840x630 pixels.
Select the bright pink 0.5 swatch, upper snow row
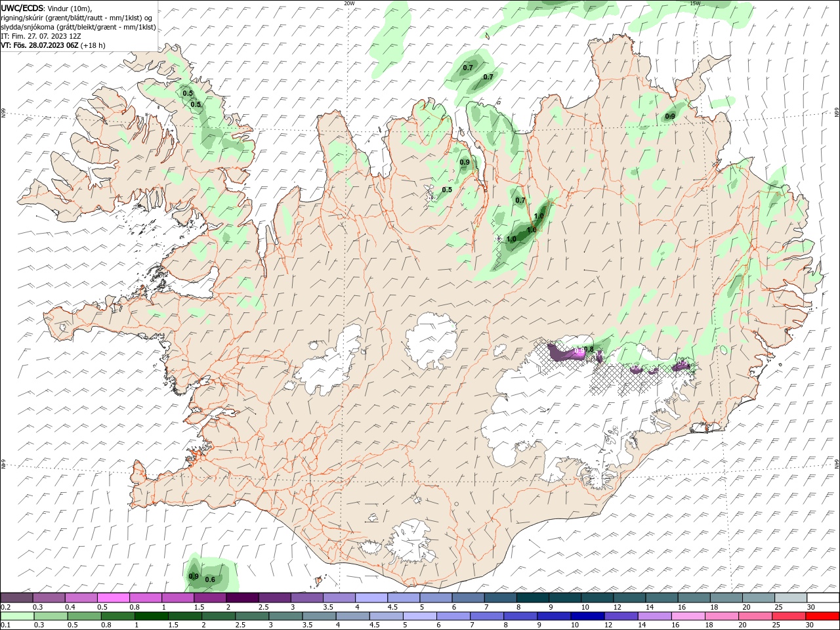tap(113, 598)
